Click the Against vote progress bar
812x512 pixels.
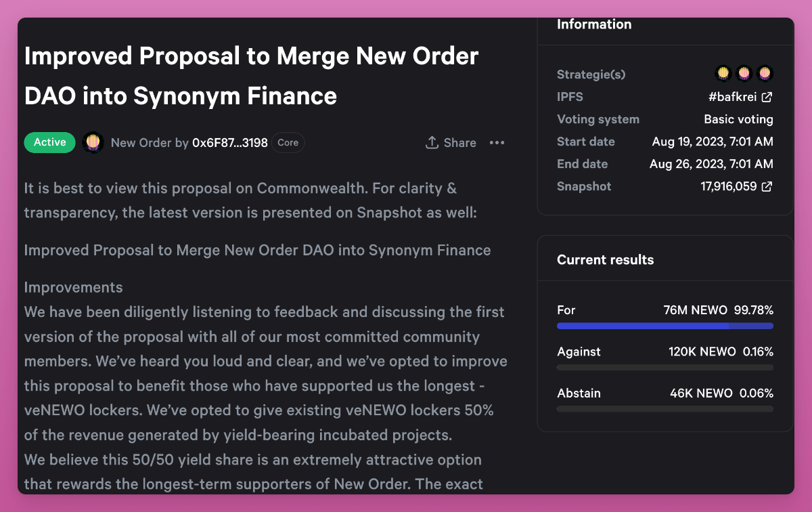point(664,368)
